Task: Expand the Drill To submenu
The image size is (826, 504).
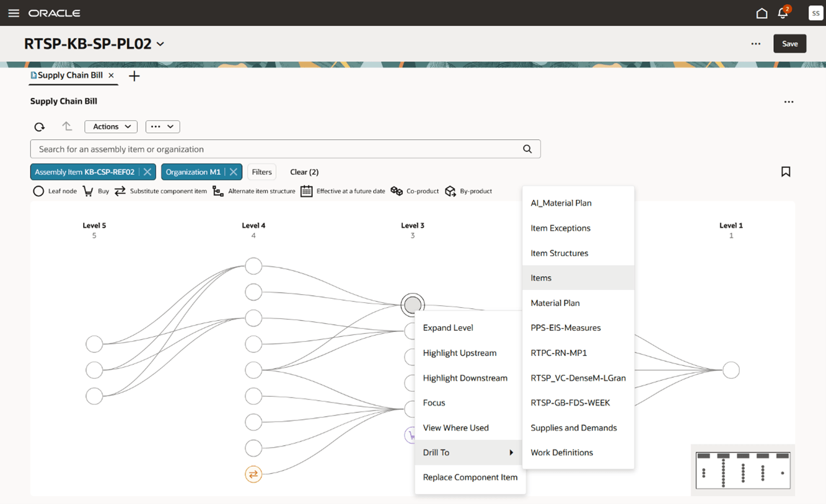Action: [470, 453]
